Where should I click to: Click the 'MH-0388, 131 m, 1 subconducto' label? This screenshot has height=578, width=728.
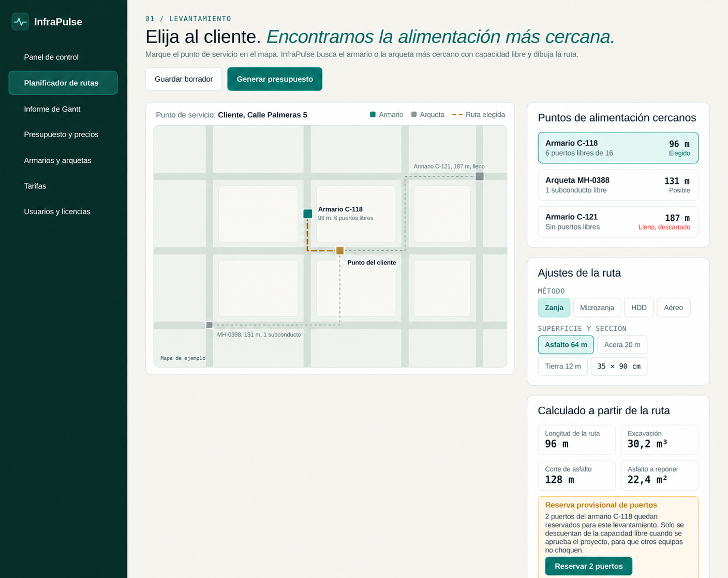(259, 335)
